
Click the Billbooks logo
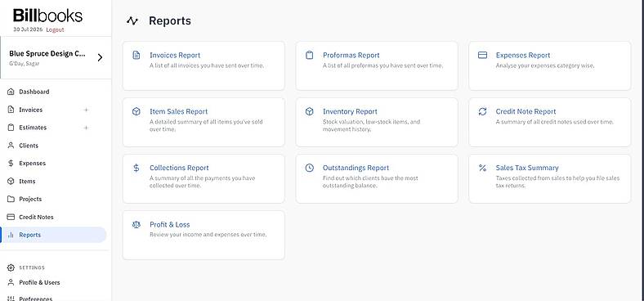pos(47,16)
